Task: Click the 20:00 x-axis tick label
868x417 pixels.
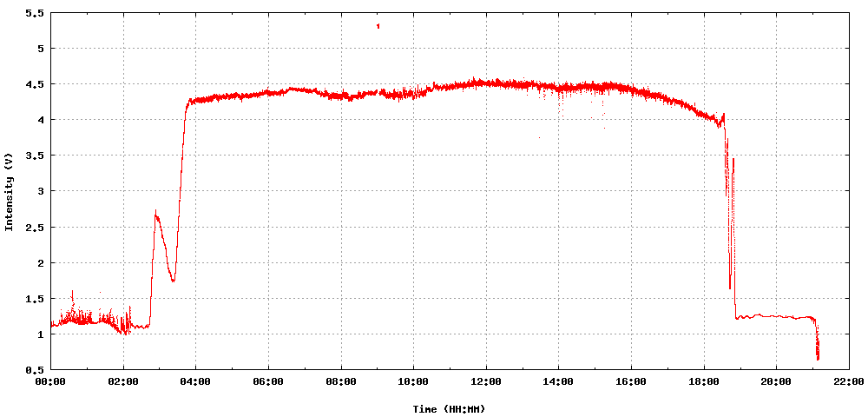Action: tap(776, 381)
